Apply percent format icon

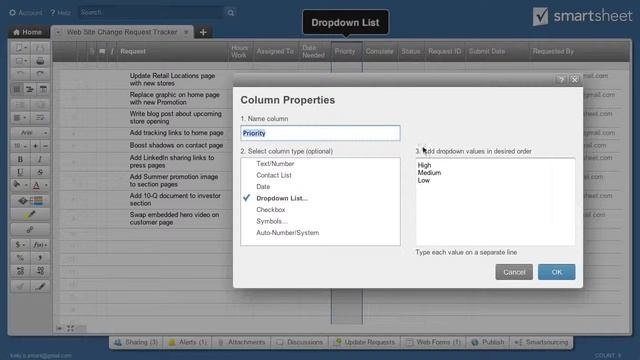pos(20,258)
